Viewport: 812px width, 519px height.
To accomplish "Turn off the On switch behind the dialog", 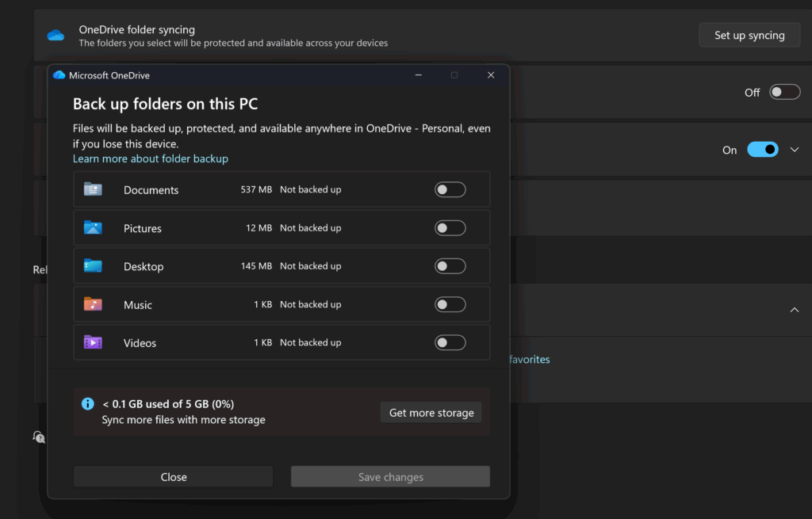I will pos(762,149).
